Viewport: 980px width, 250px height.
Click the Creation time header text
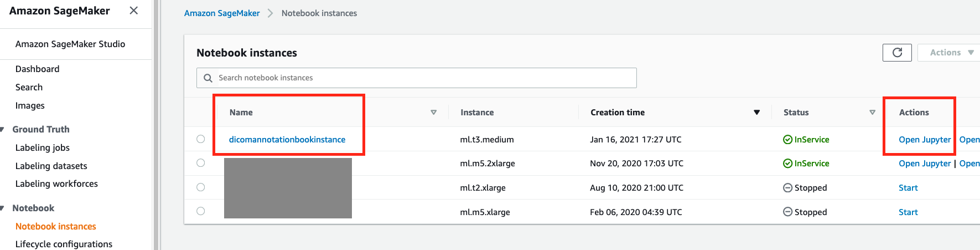(x=618, y=113)
